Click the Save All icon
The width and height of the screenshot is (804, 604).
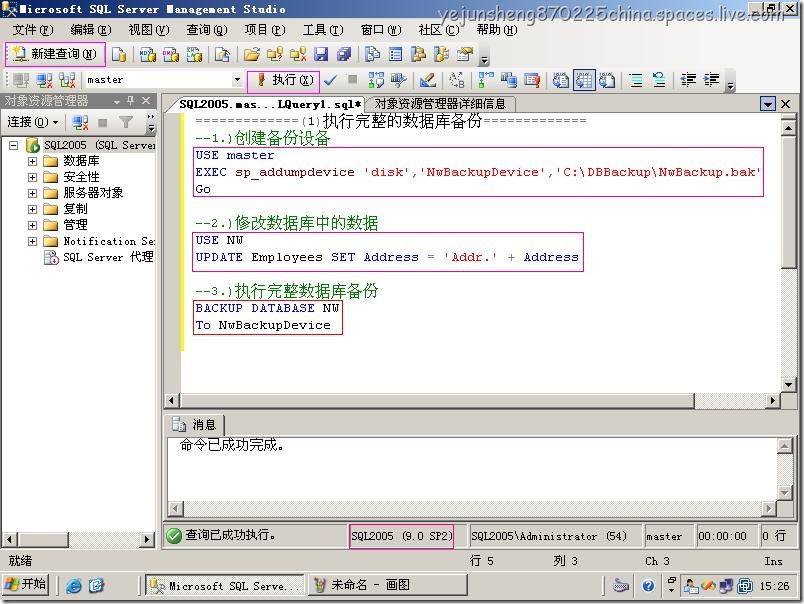pyautogui.click(x=344, y=54)
